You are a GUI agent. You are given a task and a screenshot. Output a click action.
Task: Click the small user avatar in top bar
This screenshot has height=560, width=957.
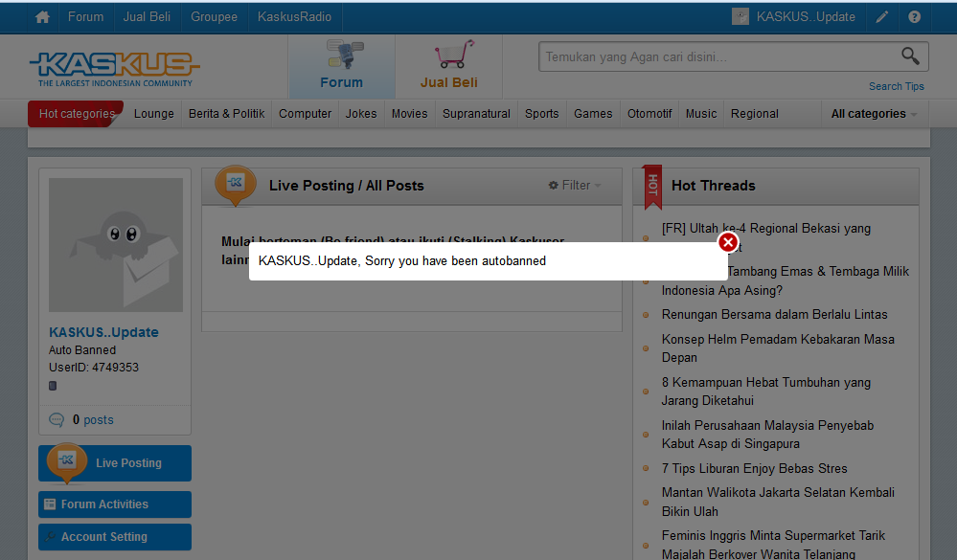click(741, 16)
